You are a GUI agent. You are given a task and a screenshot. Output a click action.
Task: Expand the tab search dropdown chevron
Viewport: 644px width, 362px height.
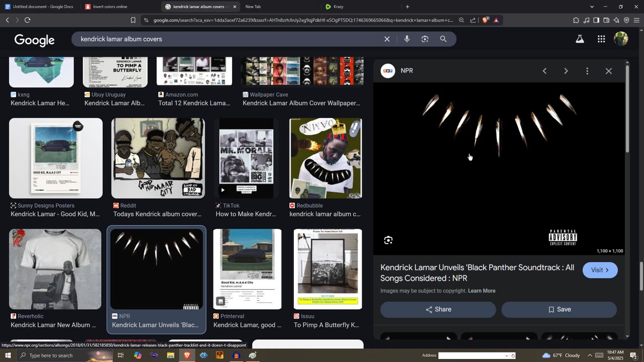pos(592,7)
